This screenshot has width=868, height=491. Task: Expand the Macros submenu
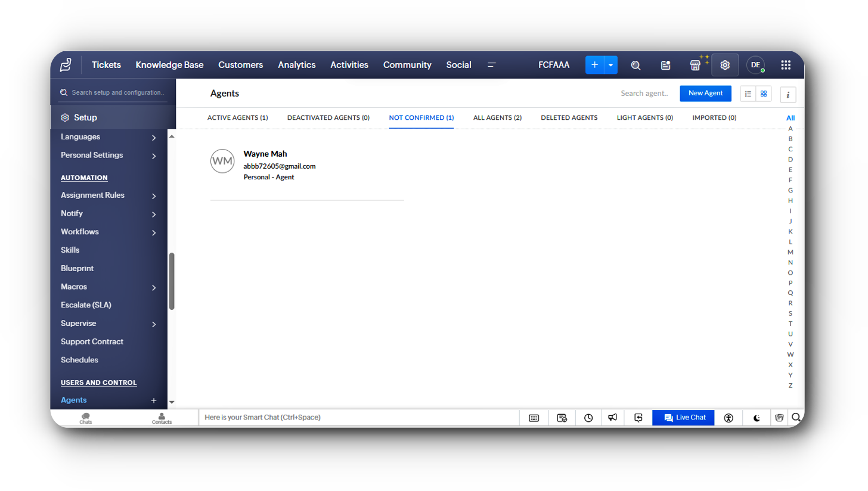154,288
